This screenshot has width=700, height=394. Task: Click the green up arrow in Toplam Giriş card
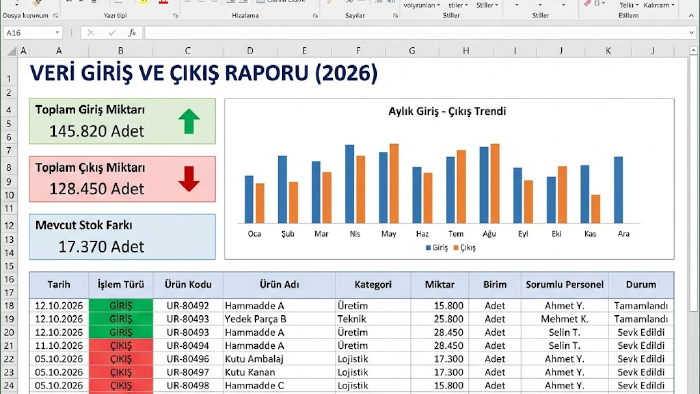click(189, 121)
